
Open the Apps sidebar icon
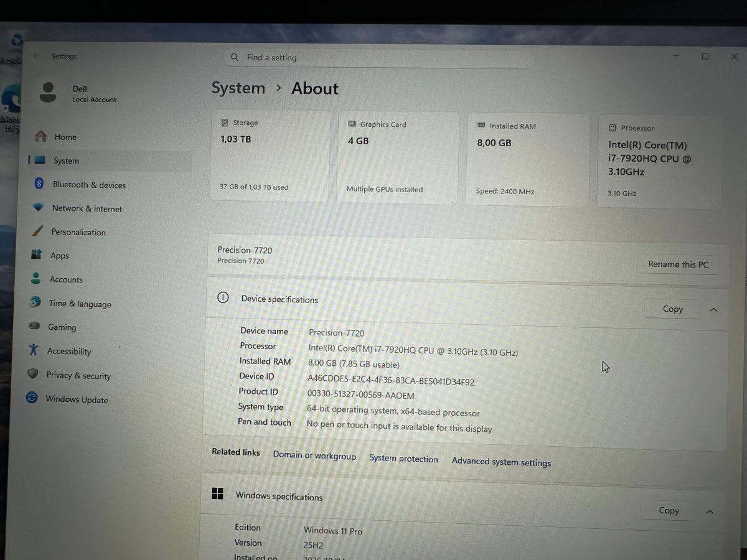click(37, 255)
